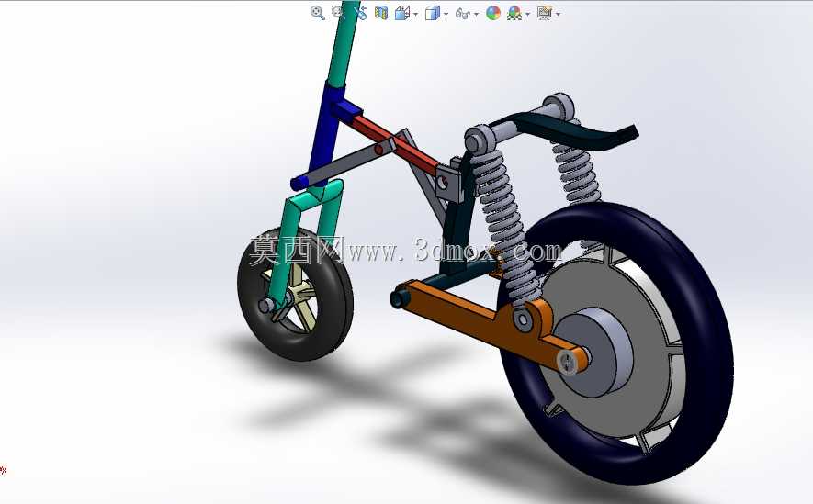This screenshot has width=813, height=504.
Task: Expand the Apply Scene dropdown arrow
Action: (527, 14)
